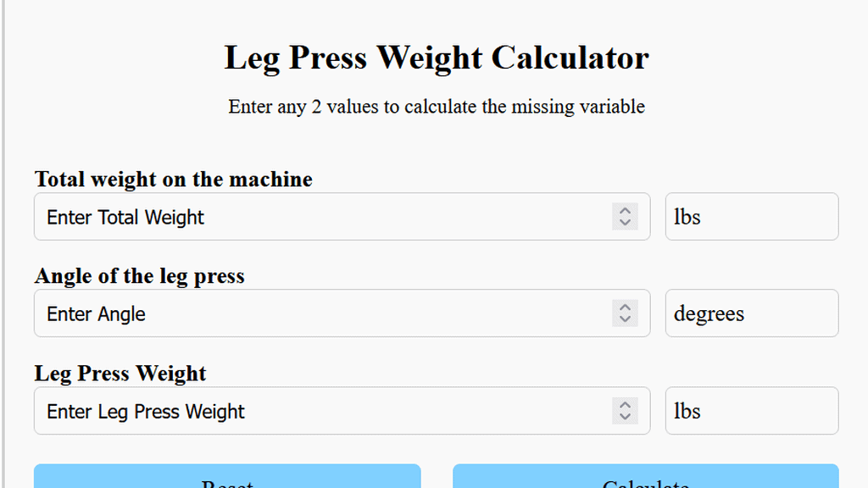The image size is (868, 488).
Task: Select the lbs unit field beside Leg Press Weight
Action: point(751,411)
